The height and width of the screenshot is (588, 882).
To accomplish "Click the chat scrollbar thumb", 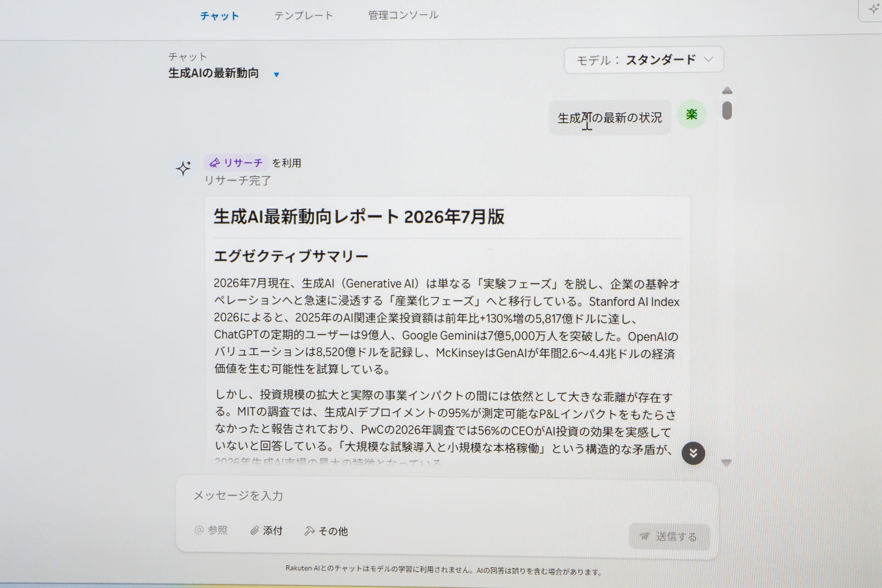I will coord(727,110).
